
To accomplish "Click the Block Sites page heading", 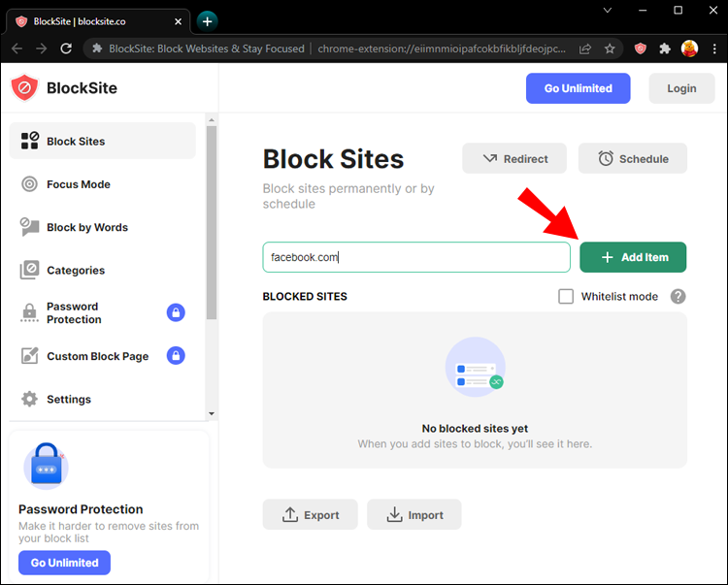I will 333,159.
